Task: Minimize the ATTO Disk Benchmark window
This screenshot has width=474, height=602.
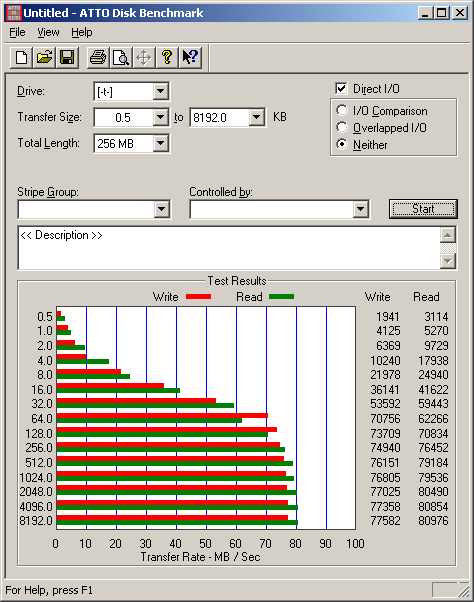Action: click(425, 13)
